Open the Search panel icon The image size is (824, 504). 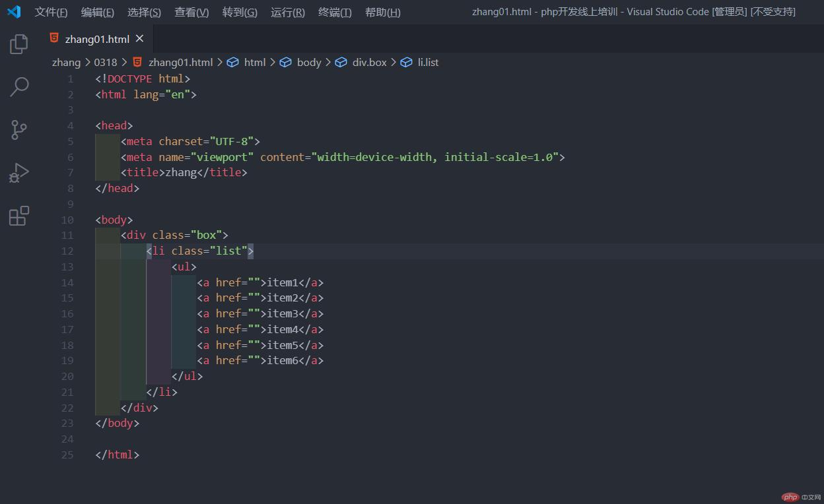(18, 86)
